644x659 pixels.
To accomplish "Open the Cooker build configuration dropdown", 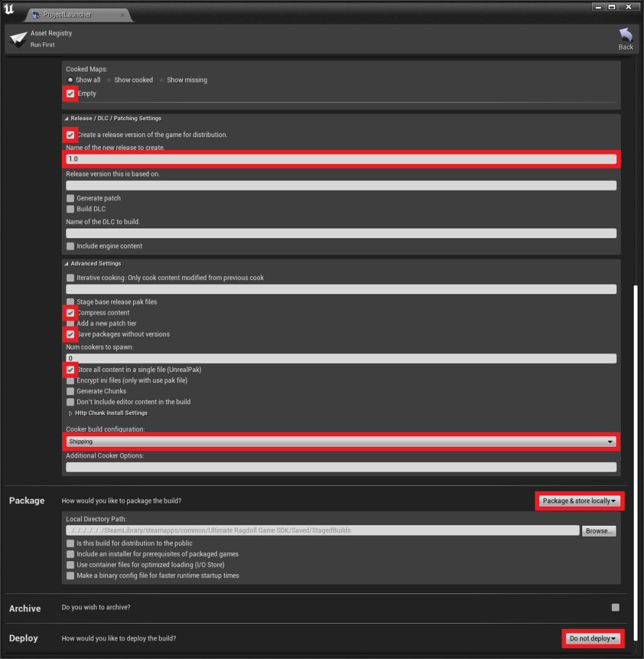I will (341, 441).
